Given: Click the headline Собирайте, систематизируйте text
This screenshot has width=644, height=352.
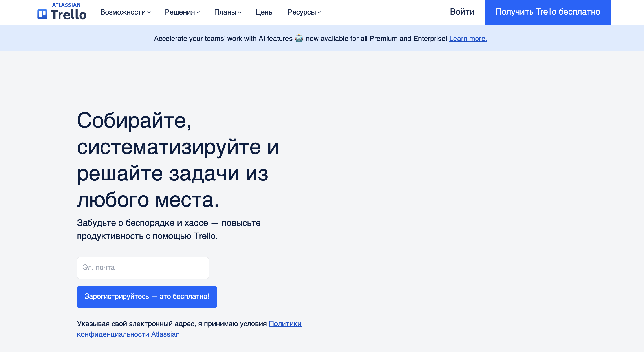Looking at the screenshot, I should [178, 160].
